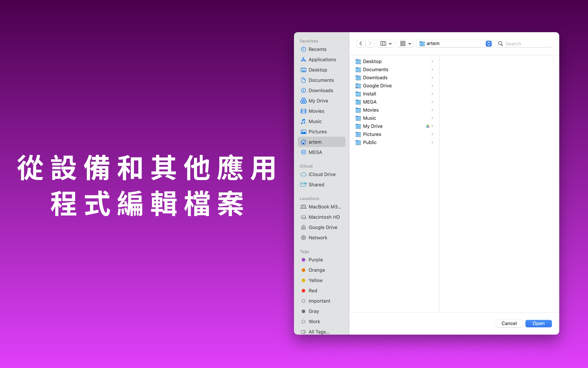Click the Pictures sidebar icon
The height and width of the screenshot is (368, 588).
click(x=303, y=132)
